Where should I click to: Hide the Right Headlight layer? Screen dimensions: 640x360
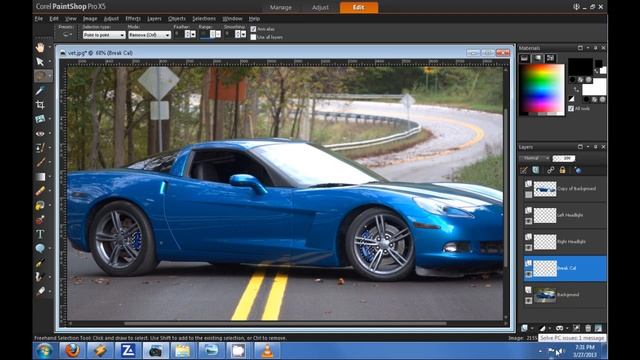(x=528, y=247)
